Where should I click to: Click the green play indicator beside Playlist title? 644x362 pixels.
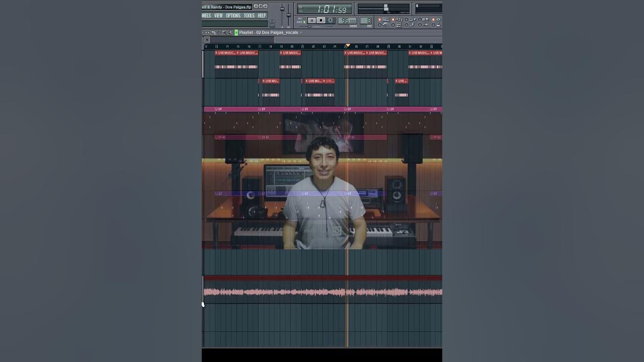[236, 33]
